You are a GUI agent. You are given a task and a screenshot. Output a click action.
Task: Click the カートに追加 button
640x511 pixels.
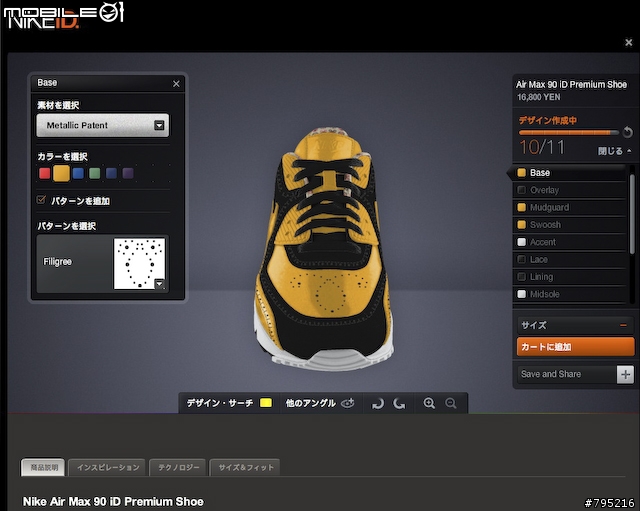[576, 347]
